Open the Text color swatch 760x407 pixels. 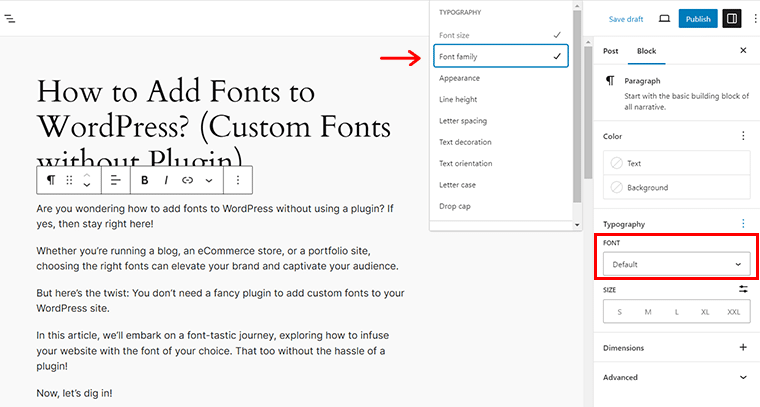point(675,163)
